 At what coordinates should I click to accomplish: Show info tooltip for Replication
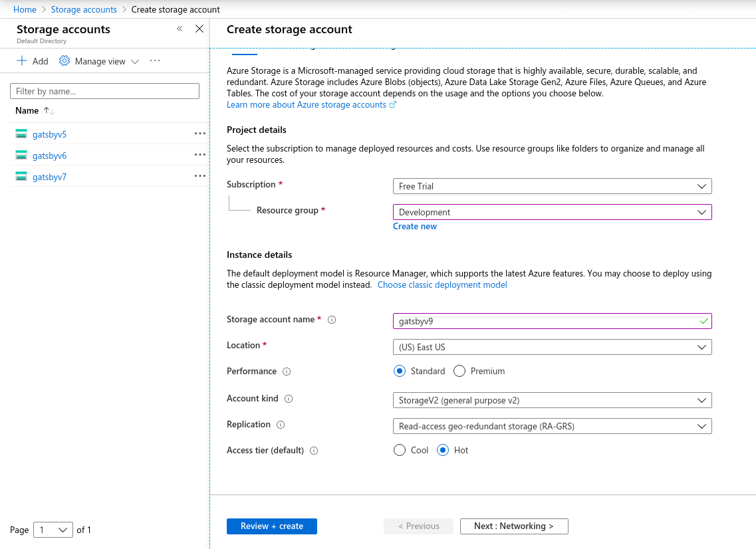(281, 425)
